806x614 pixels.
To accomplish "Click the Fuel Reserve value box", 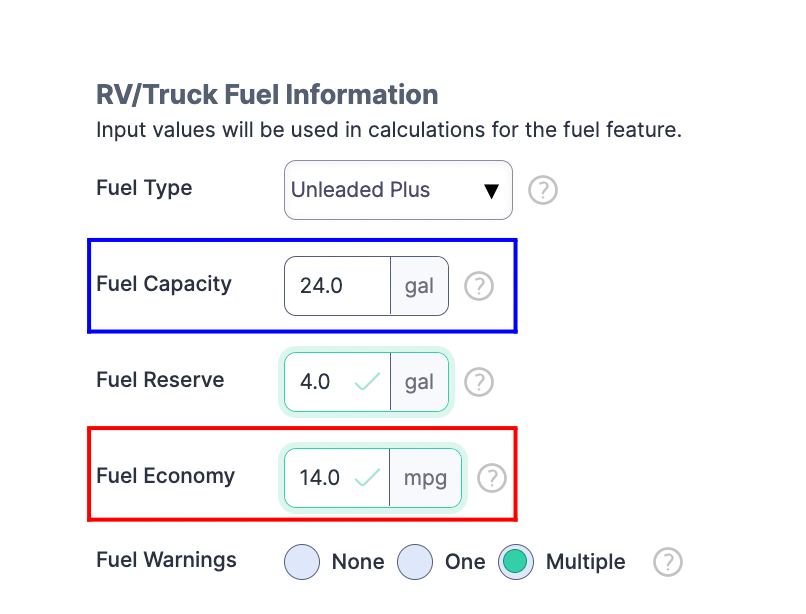I will coord(320,382).
